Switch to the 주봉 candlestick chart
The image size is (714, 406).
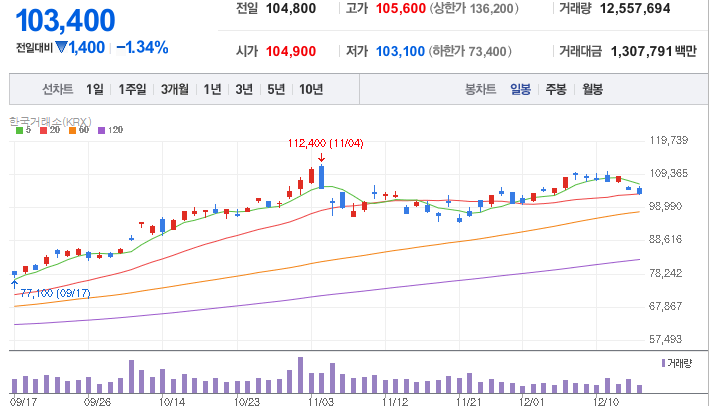click(x=556, y=89)
